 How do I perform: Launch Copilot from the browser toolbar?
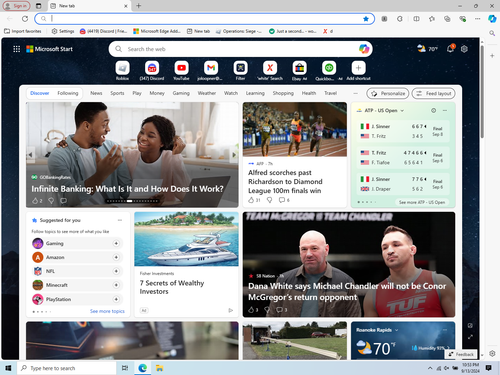[492, 19]
